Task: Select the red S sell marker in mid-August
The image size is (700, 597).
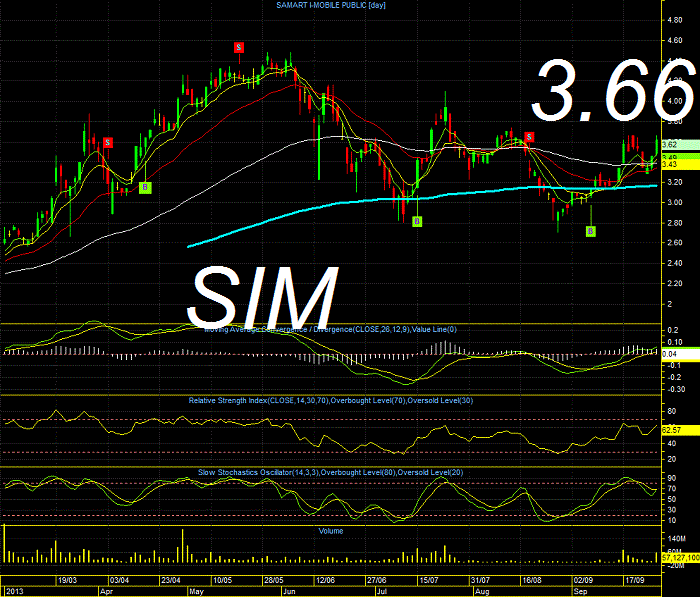Action: [529, 137]
